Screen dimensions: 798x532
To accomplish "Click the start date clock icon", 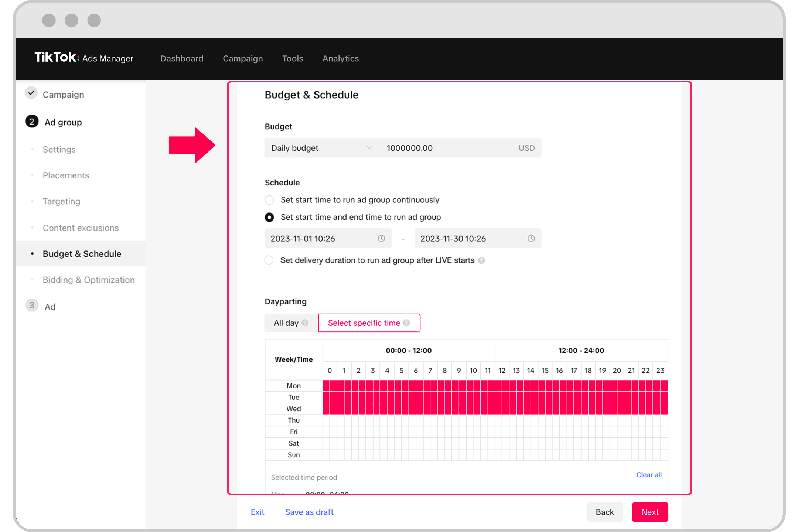I will pos(381,239).
